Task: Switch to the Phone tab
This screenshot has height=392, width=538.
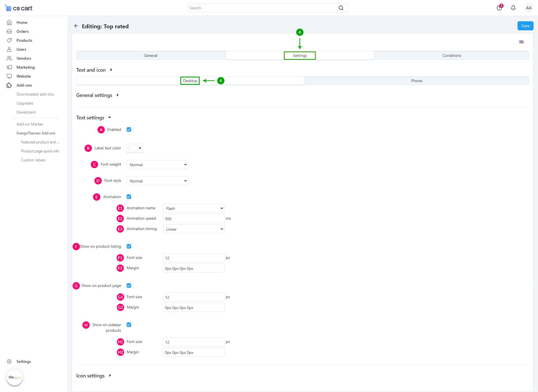Action: click(416, 81)
